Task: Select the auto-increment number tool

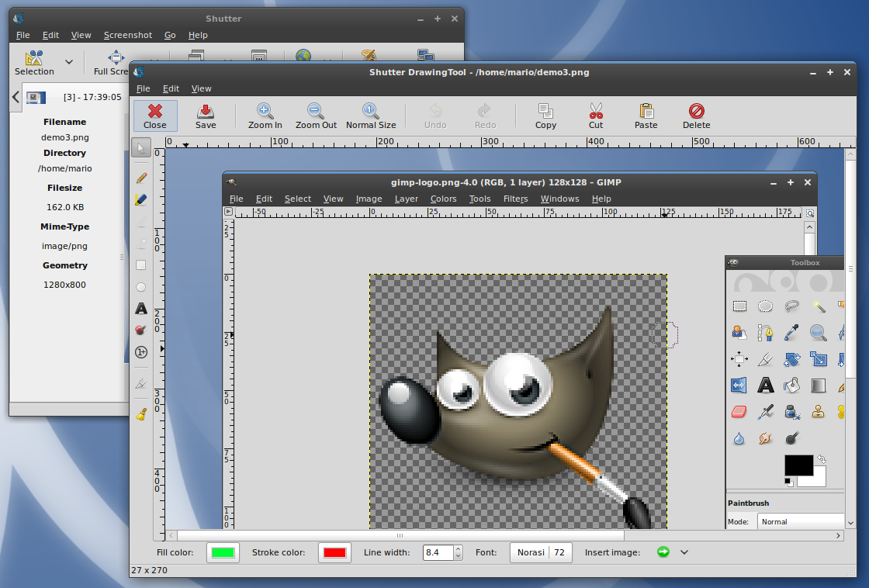Action: coord(140,352)
